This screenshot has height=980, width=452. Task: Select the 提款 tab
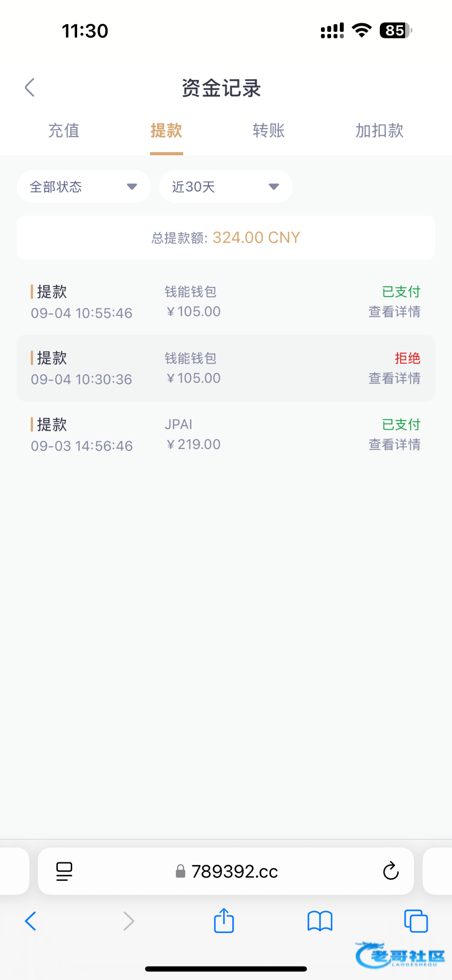click(x=166, y=131)
